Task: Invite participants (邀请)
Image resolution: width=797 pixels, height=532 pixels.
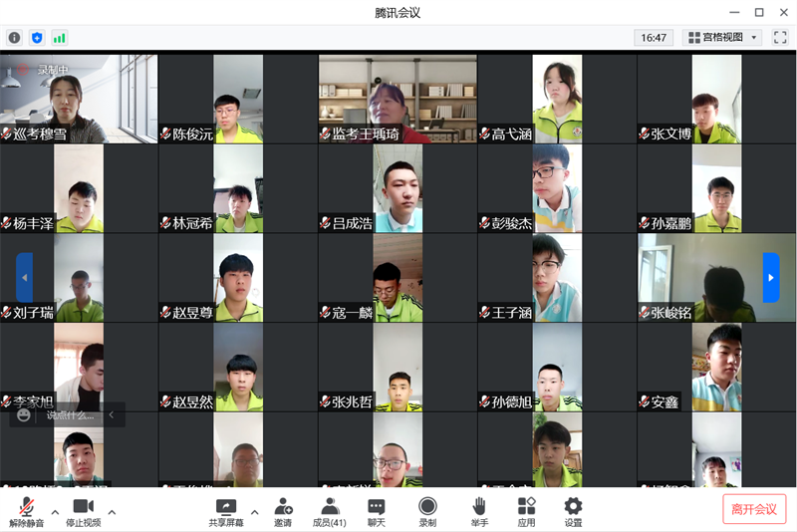Action: coord(283,512)
